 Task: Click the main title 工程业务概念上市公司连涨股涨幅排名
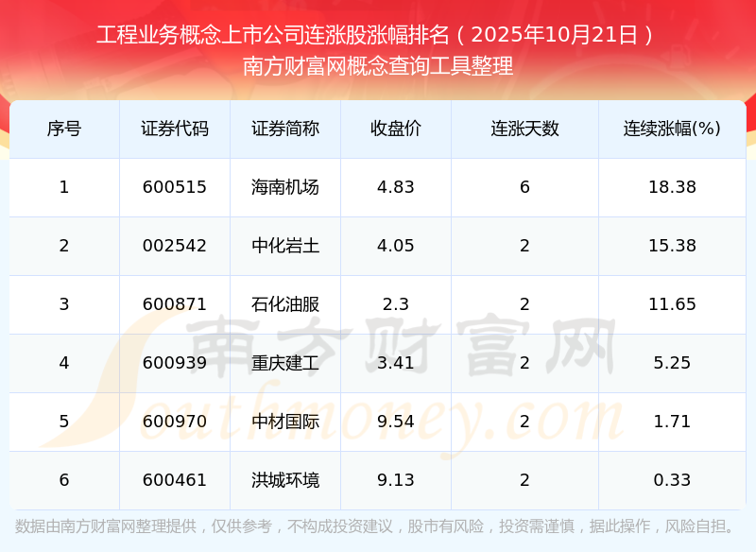pyautogui.click(x=273, y=35)
